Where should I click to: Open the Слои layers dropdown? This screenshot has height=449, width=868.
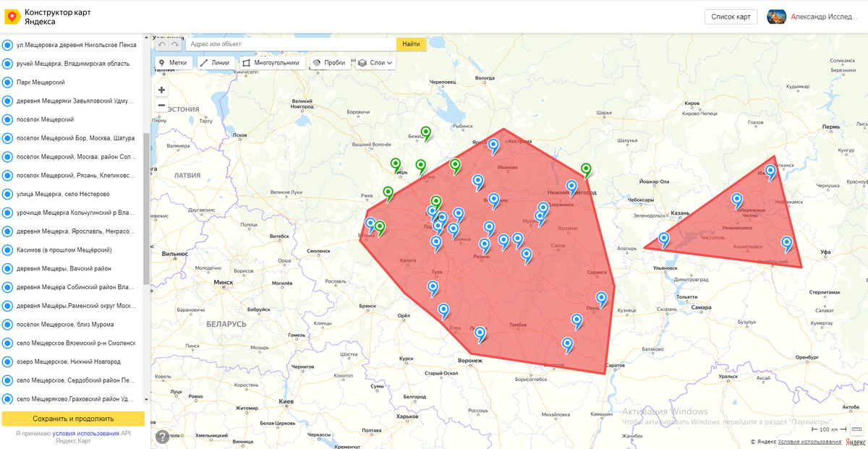pyautogui.click(x=375, y=63)
